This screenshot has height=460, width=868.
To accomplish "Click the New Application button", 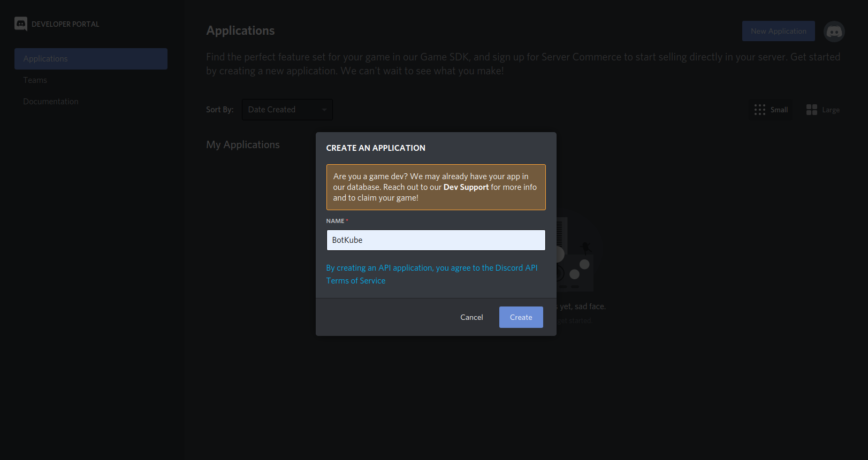I will (x=778, y=31).
